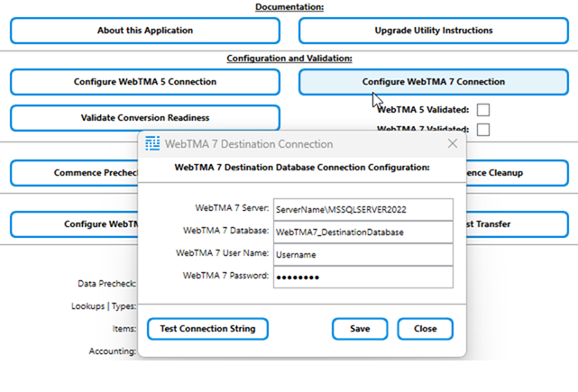Open About this Application
Image resolution: width=578 pixels, height=392 pixels.
pos(145,31)
